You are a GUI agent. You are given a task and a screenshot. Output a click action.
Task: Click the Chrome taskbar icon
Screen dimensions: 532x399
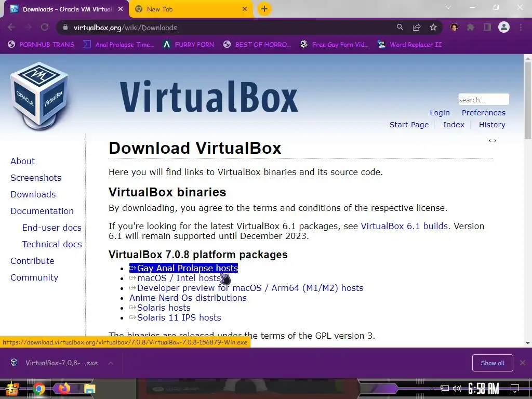coord(38,389)
